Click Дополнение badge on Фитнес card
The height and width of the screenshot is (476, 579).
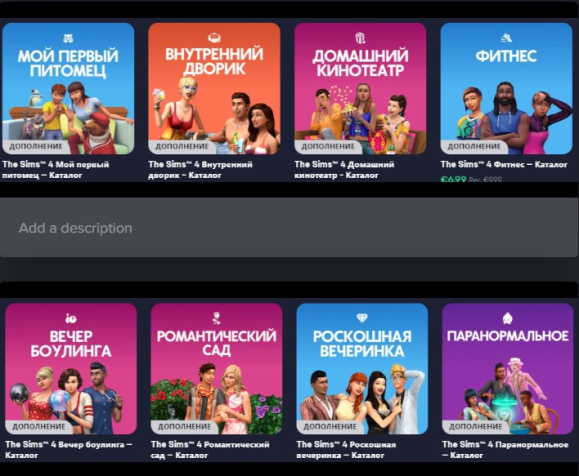(x=474, y=147)
